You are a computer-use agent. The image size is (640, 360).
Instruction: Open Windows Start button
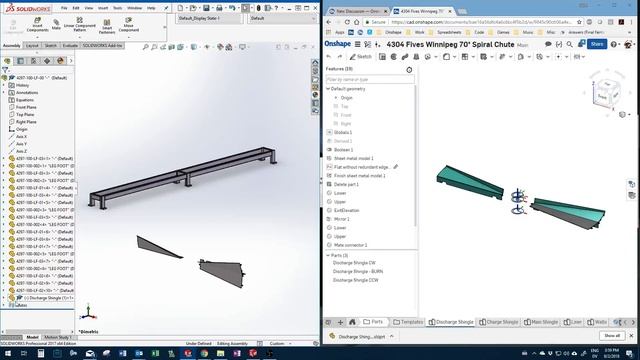click(8, 353)
